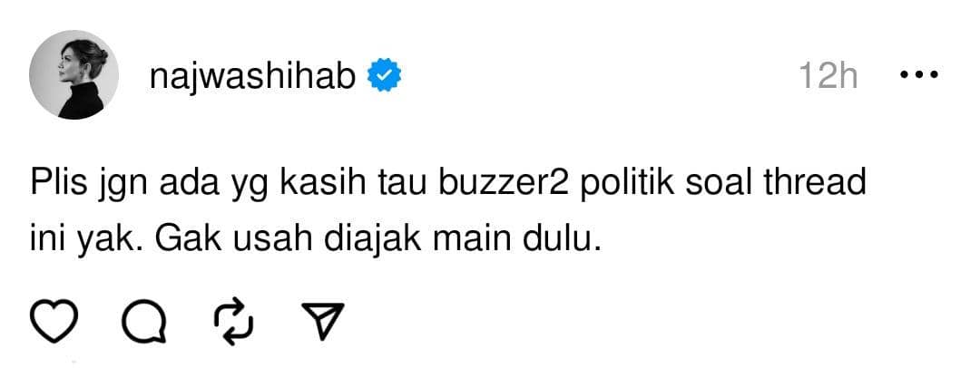This screenshot has width=980, height=368.
Task: Visit the najwashihab username link
Action: coord(252,76)
